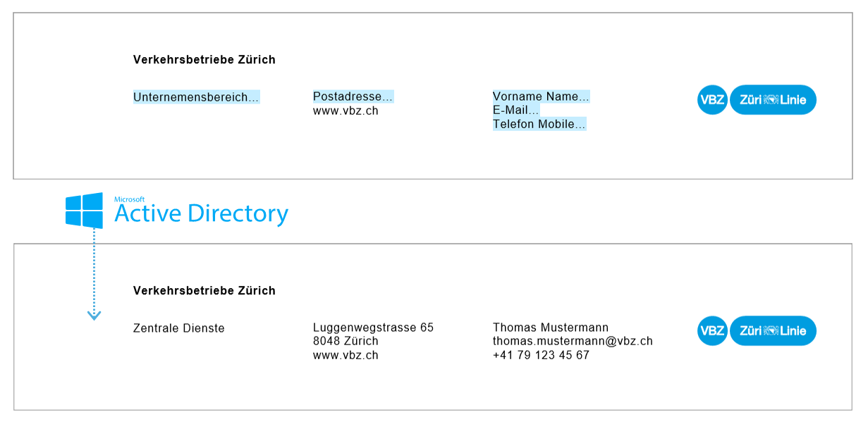Open the www.vbz.ch link in top template

346,111
